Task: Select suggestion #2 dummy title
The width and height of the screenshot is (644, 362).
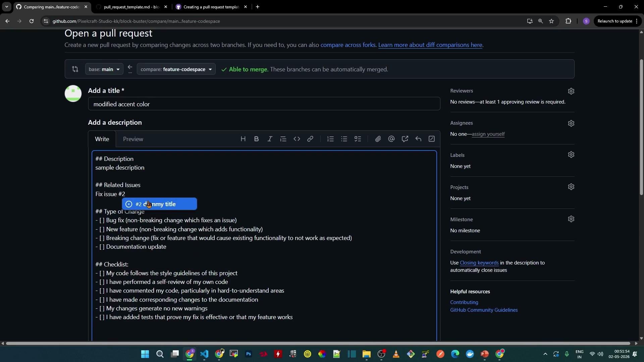Action: 159,204
